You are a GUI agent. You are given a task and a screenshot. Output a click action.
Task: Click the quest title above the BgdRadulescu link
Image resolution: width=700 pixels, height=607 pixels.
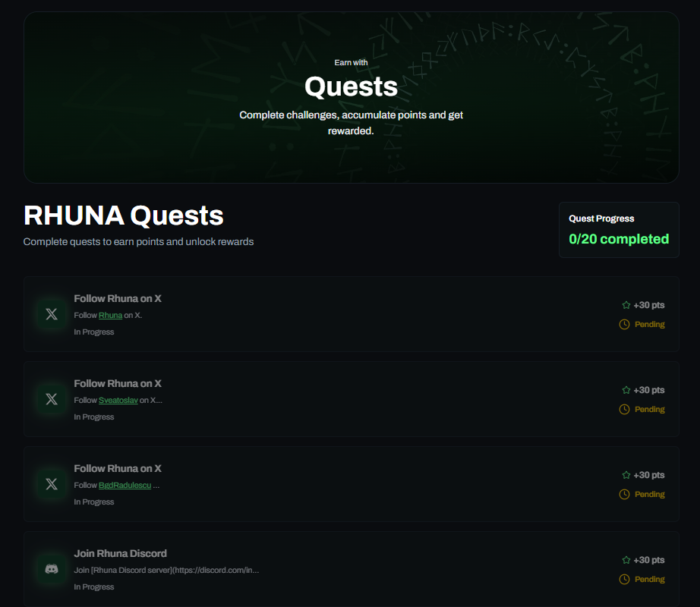118,469
